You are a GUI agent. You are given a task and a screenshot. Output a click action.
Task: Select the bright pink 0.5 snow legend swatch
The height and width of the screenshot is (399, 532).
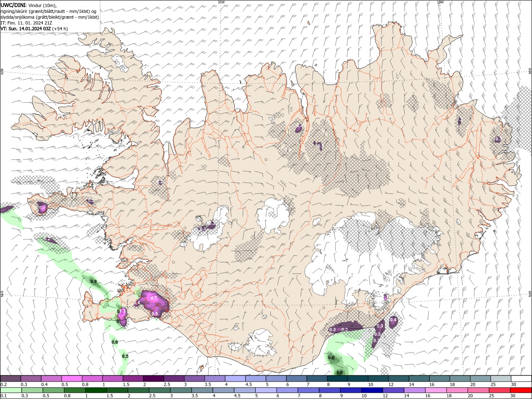(71, 379)
